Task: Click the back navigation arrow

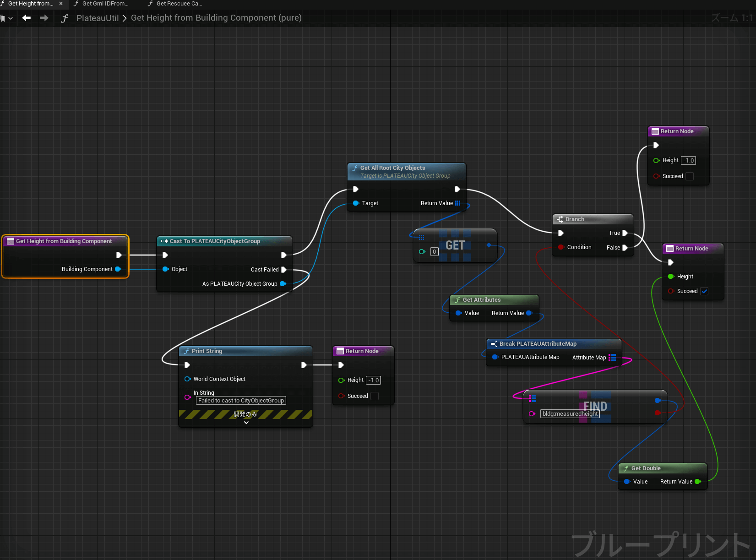Action: click(x=27, y=18)
